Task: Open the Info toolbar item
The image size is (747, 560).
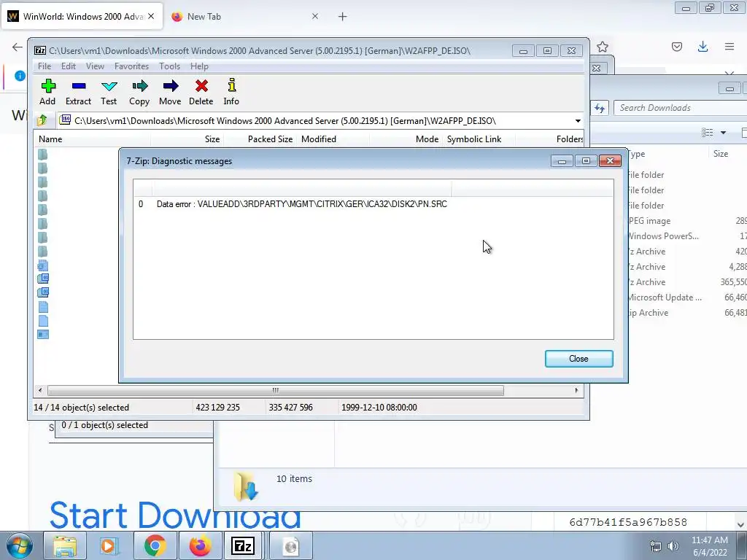Action: [x=231, y=92]
